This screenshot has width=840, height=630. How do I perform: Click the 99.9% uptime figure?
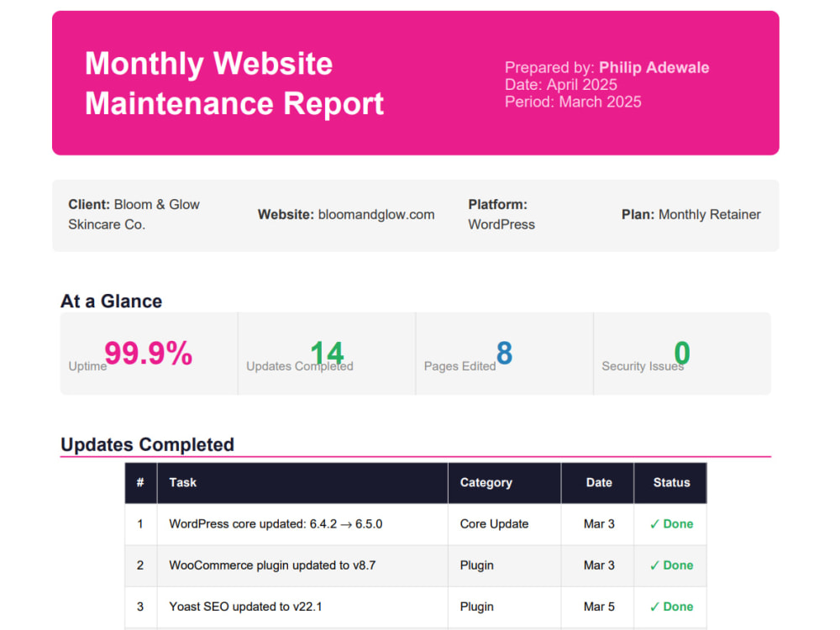point(149,353)
